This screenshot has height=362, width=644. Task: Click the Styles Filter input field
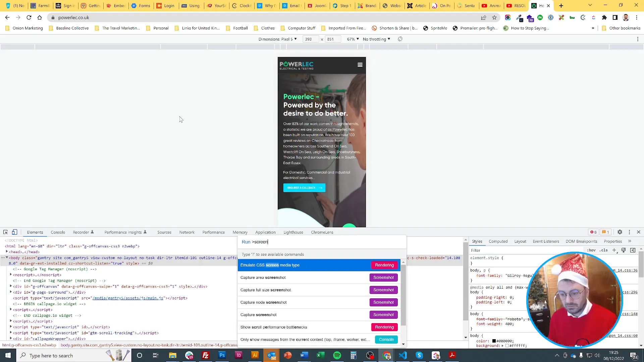pos(527,250)
